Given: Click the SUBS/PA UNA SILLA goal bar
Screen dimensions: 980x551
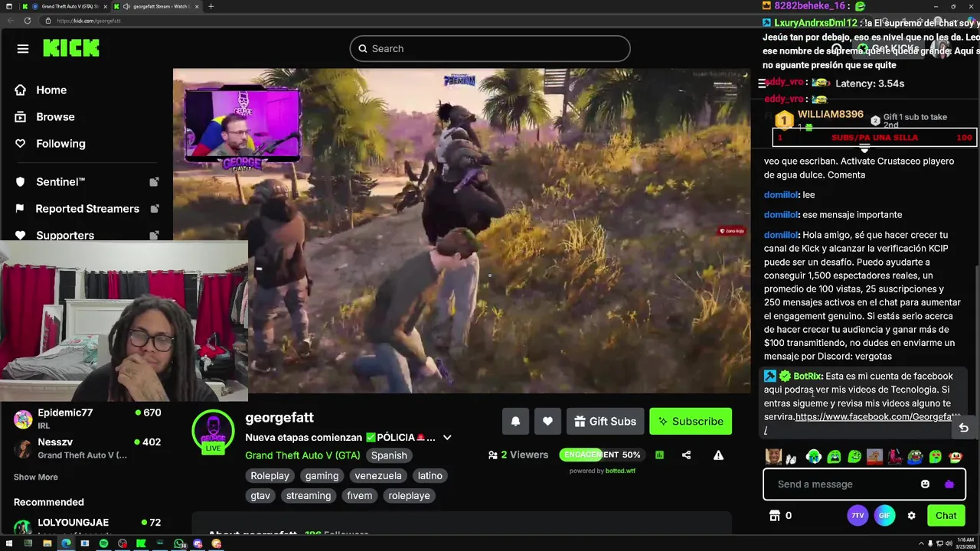Looking at the screenshot, I should [874, 138].
